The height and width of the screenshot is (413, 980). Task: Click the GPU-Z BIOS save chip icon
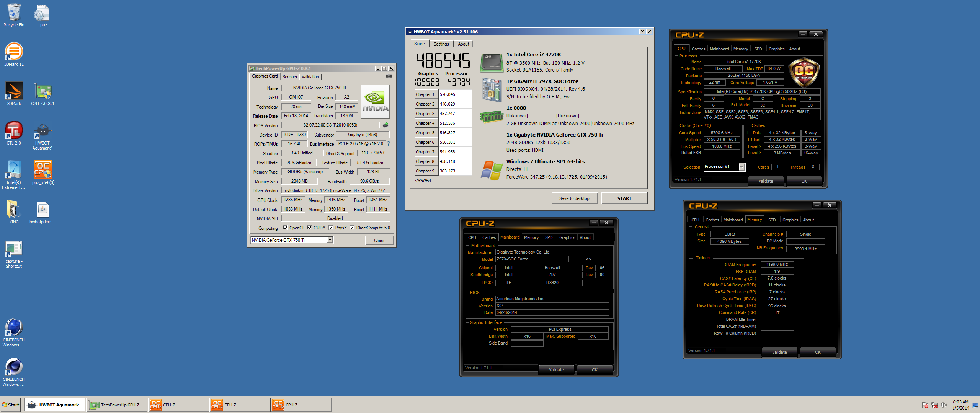pos(385,125)
